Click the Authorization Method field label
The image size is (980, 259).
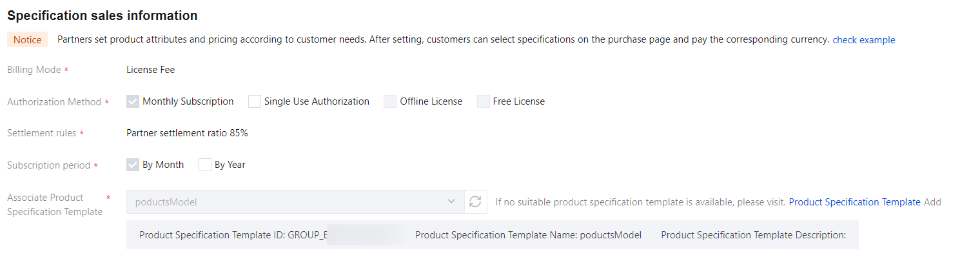pyautogui.click(x=54, y=102)
